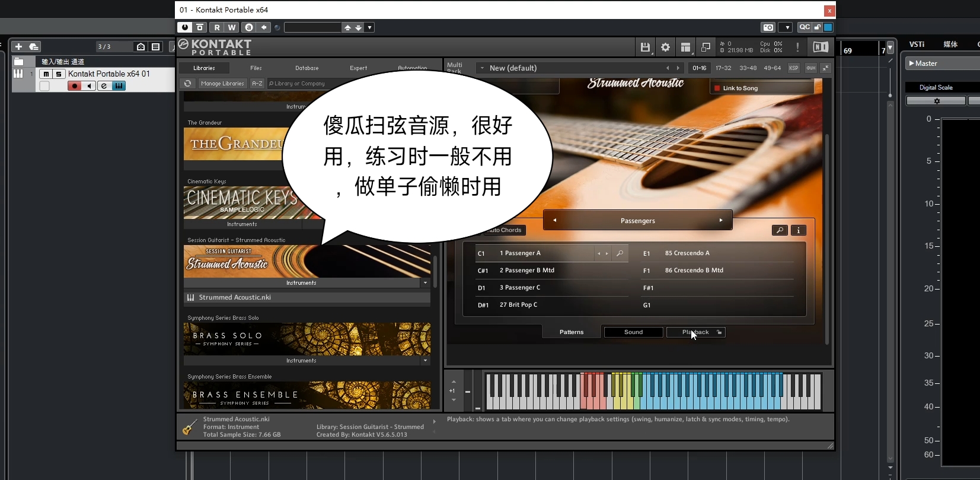Click Manage Libraries button
Screen dimensions: 980x480
[222, 84]
